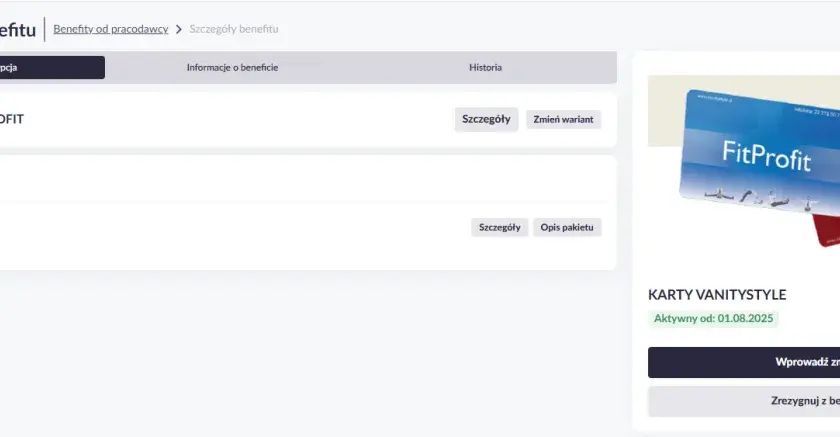
Task: Select the KARTY VANITYSTYLE heading
Action: [x=717, y=295]
